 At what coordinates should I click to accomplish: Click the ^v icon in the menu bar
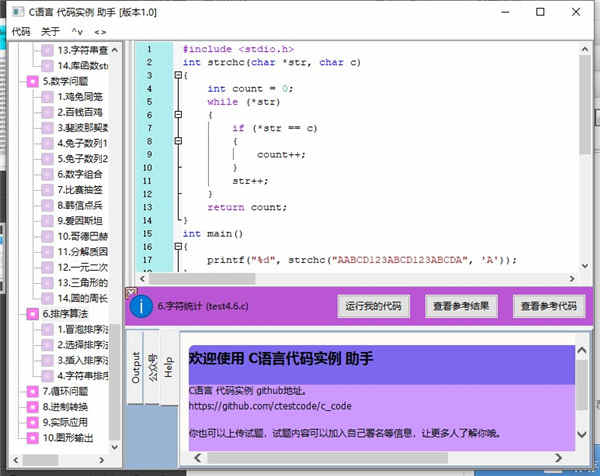[77, 32]
